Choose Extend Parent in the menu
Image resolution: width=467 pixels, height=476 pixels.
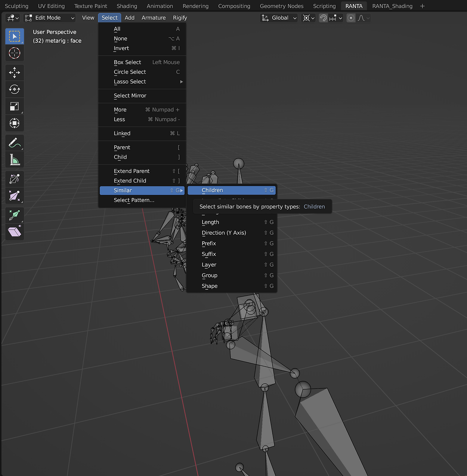pyautogui.click(x=142, y=171)
